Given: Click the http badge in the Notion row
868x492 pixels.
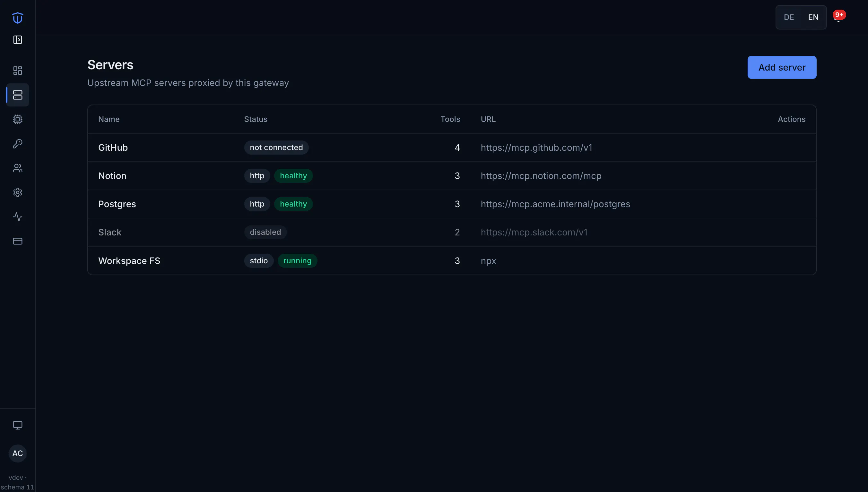Looking at the screenshot, I should coord(257,176).
